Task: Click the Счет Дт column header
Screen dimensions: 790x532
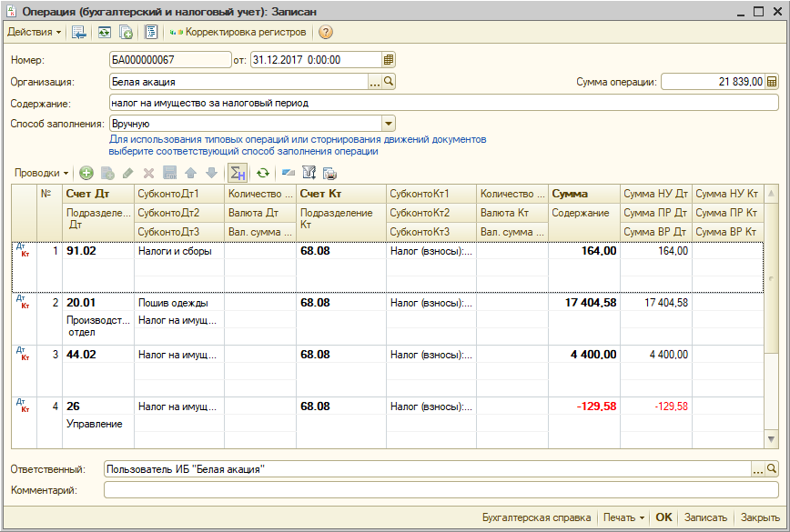Action: click(x=98, y=194)
